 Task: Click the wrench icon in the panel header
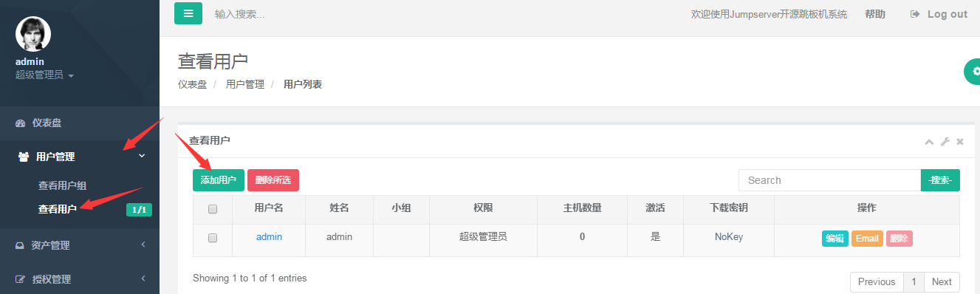[945, 142]
